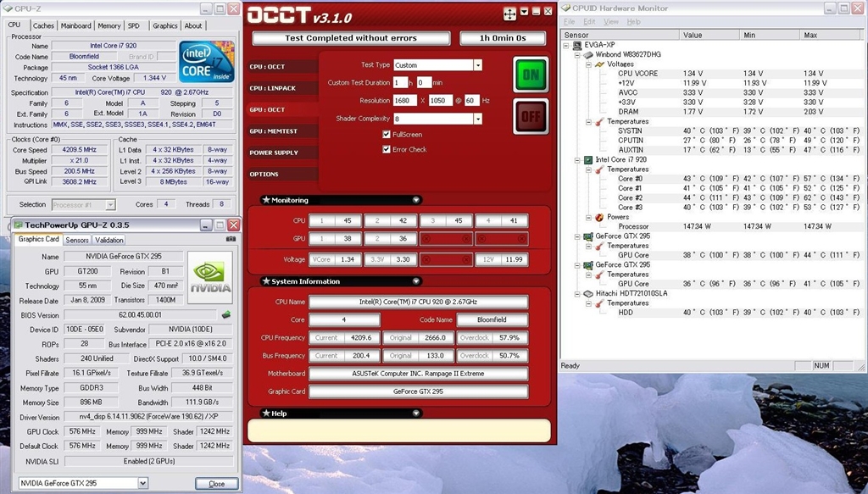
Task: Toggle the Error Check checkbox
Action: (x=387, y=150)
